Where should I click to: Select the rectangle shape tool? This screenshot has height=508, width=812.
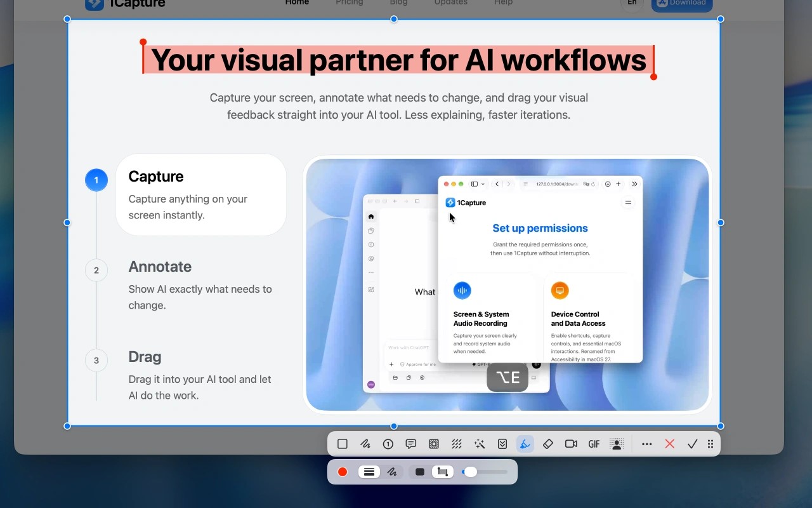pos(343,444)
